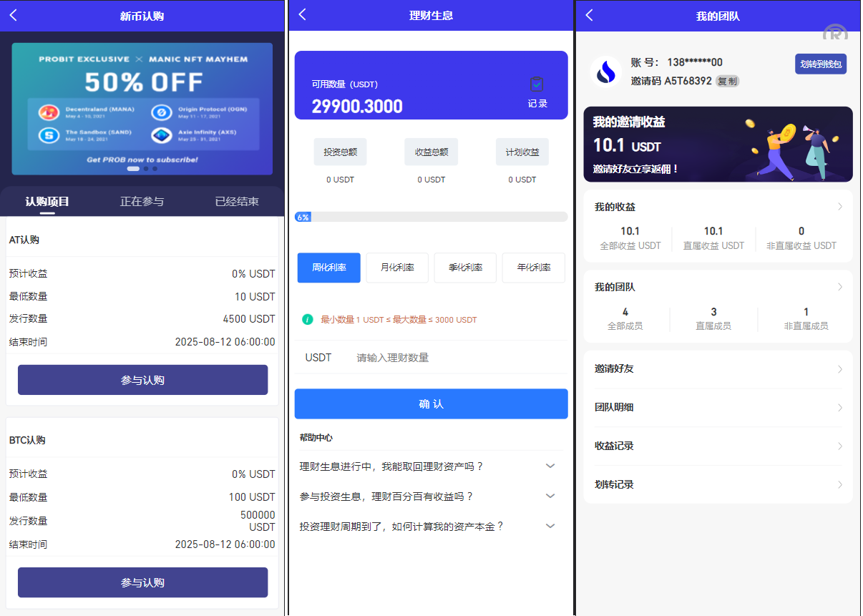The width and height of the screenshot is (863, 616).
Task: Open 我的团队 members arrow
Action: [x=839, y=287]
